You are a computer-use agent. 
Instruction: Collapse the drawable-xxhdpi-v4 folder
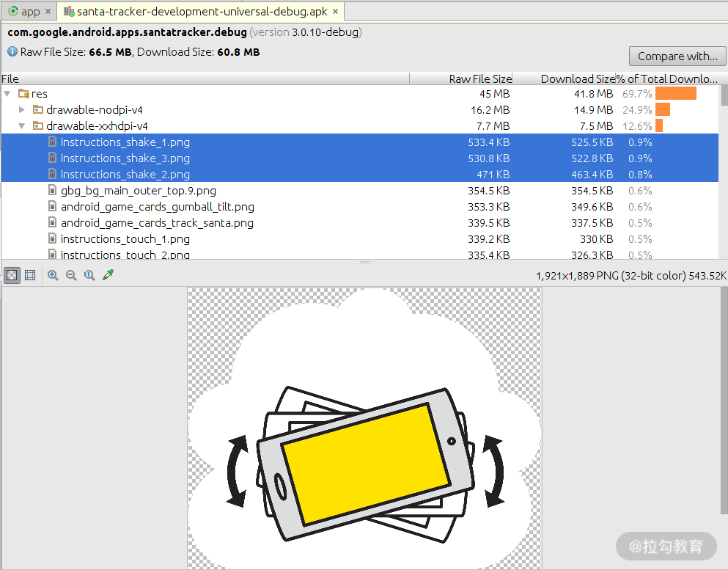tap(22, 126)
